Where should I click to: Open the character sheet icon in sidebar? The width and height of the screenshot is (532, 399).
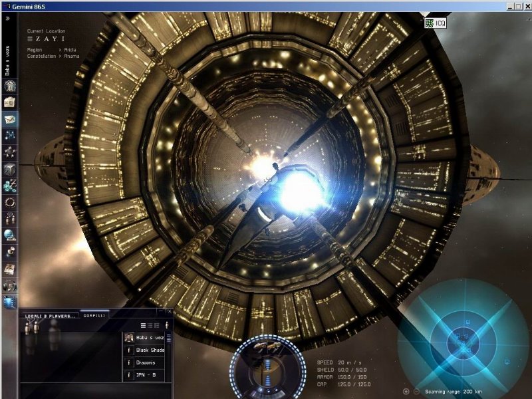coord(10,86)
